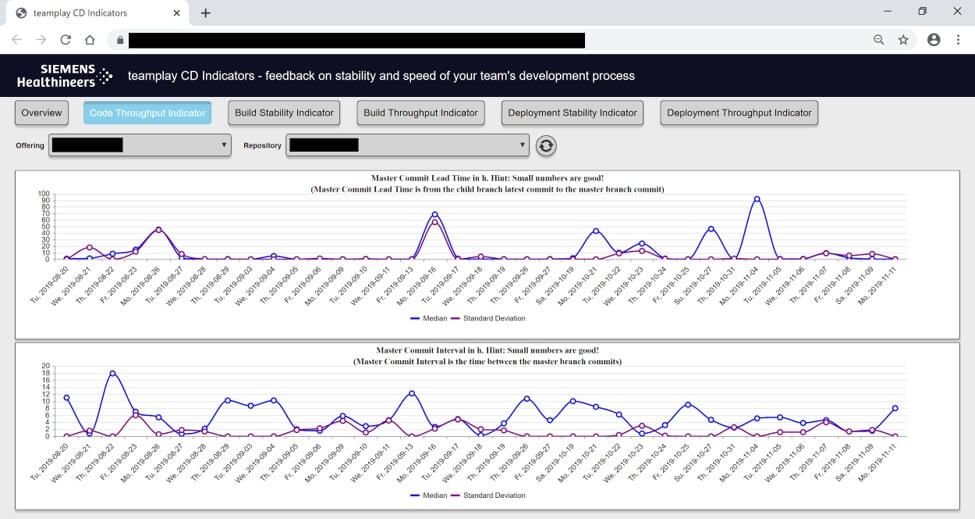Click the browser forward arrow

click(x=41, y=40)
